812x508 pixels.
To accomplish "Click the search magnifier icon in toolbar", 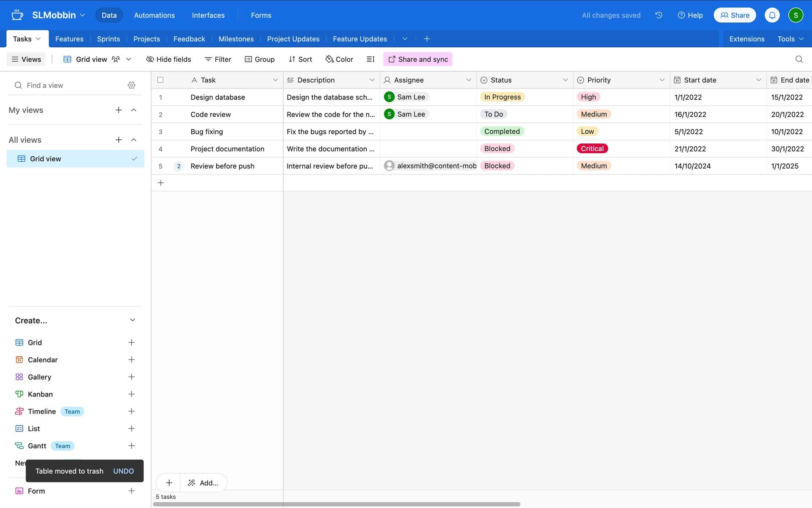I will [798, 59].
